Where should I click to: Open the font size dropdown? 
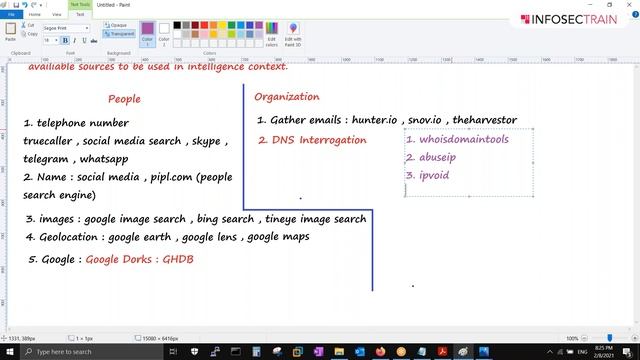pos(56,40)
